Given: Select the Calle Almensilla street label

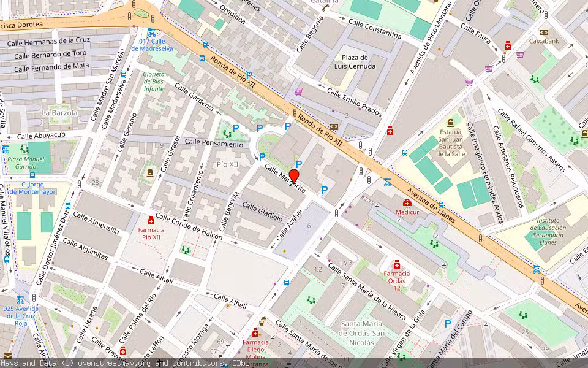Looking at the screenshot, I should (x=96, y=223).
